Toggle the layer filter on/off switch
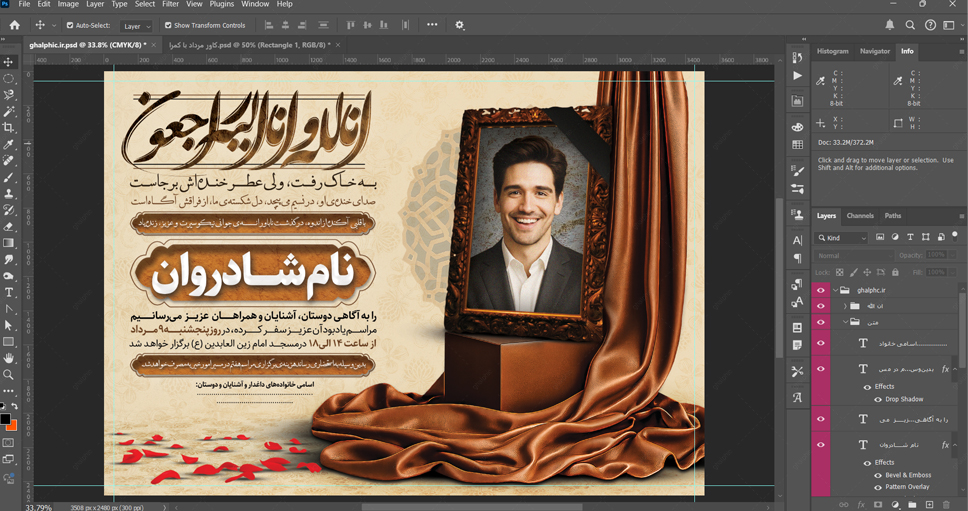The width and height of the screenshot is (968, 511). point(954,236)
